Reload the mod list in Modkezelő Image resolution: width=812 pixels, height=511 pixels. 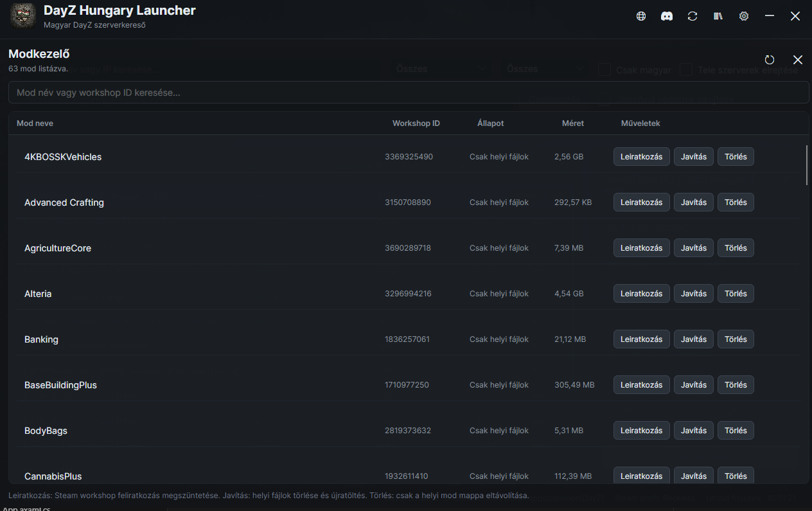tap(770, 60)
